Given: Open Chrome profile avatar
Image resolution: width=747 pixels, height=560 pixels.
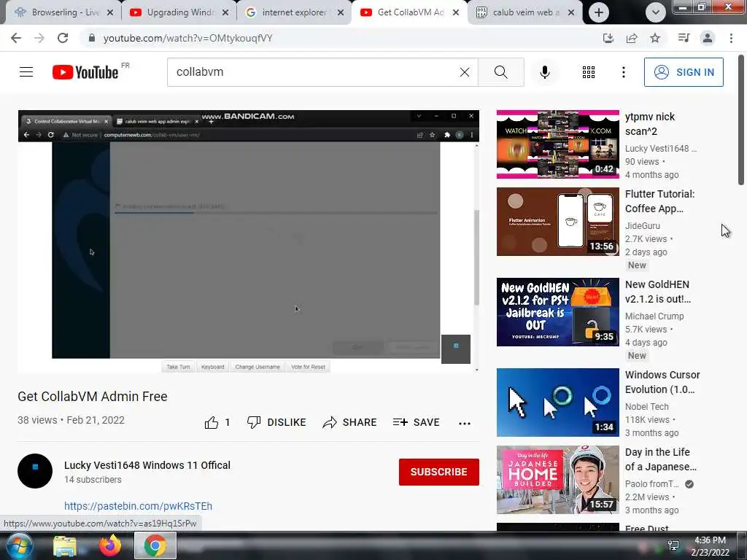Looking at the screenshot, I should 708,38.
